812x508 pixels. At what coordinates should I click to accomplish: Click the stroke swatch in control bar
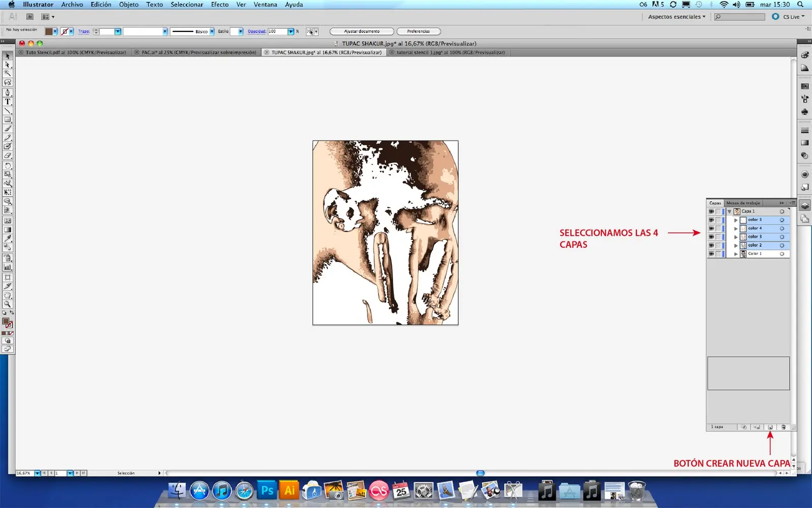[x=64, y=31]
